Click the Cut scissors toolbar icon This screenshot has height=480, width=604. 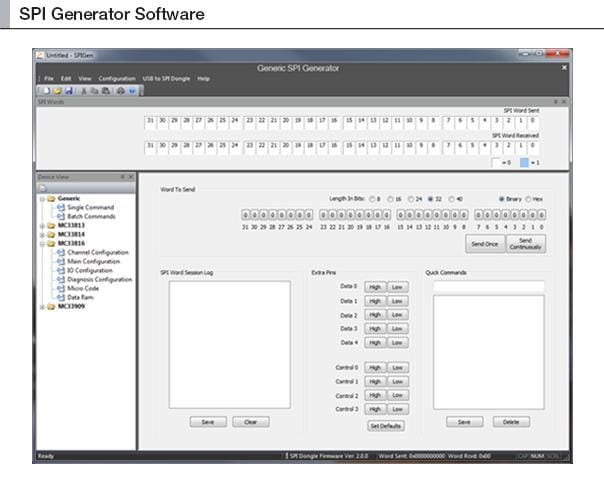(x=86, y=90)
